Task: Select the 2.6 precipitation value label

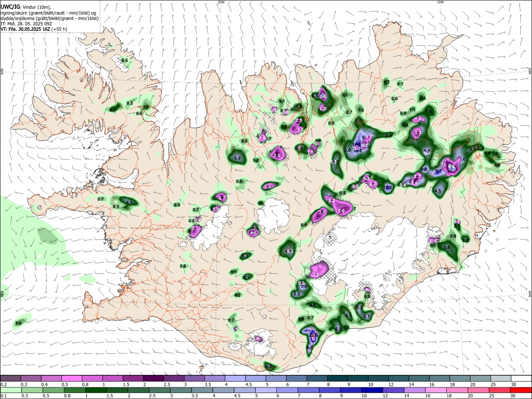Action: coord(389,135)
